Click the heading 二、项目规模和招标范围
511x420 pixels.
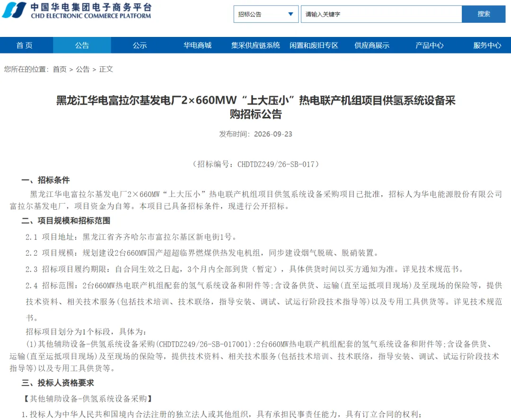tap(66, 221)
